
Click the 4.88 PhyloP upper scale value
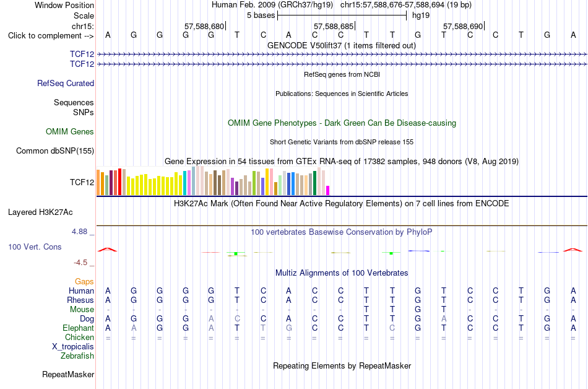[79, 232]
